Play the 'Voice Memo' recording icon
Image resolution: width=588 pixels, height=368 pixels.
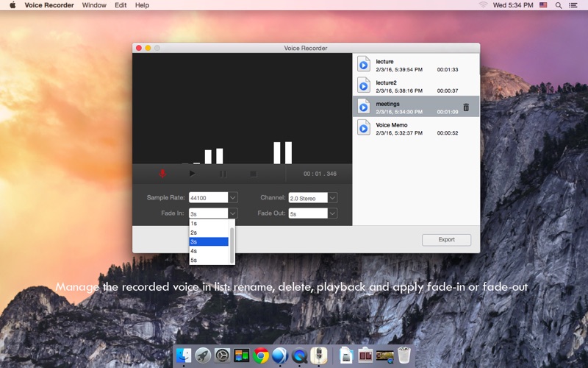tap(363, 127)
